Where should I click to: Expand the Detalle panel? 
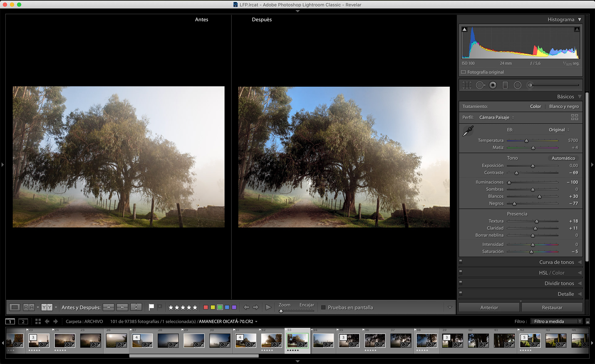580,294
